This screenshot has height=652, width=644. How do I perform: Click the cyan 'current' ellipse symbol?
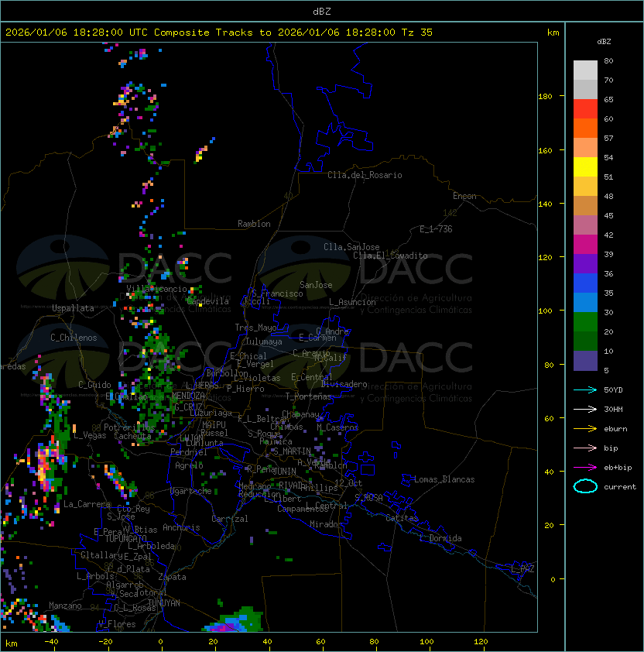(585, 486)
